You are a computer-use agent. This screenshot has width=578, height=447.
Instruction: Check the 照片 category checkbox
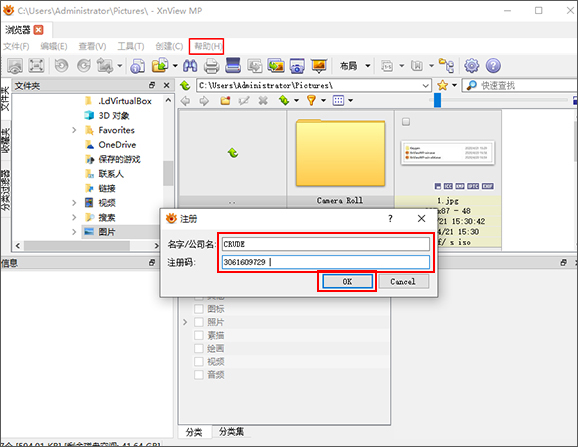[x=199, y=322]
